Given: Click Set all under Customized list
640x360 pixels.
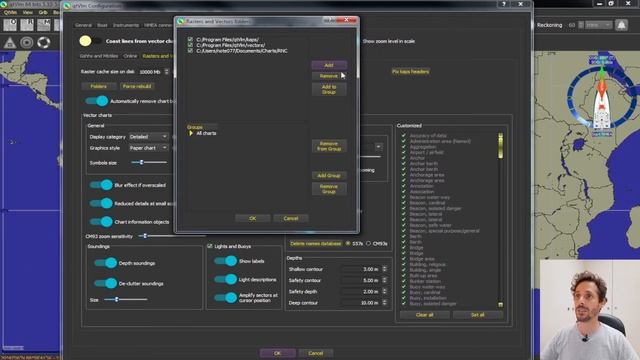Looking at the screenshot, I should 478,315.
